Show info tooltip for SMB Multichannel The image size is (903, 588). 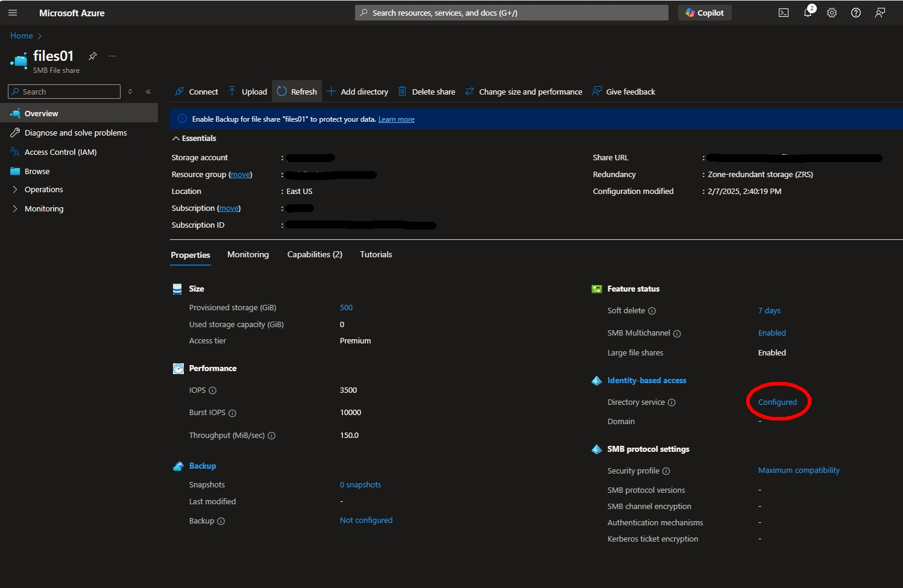677,334
